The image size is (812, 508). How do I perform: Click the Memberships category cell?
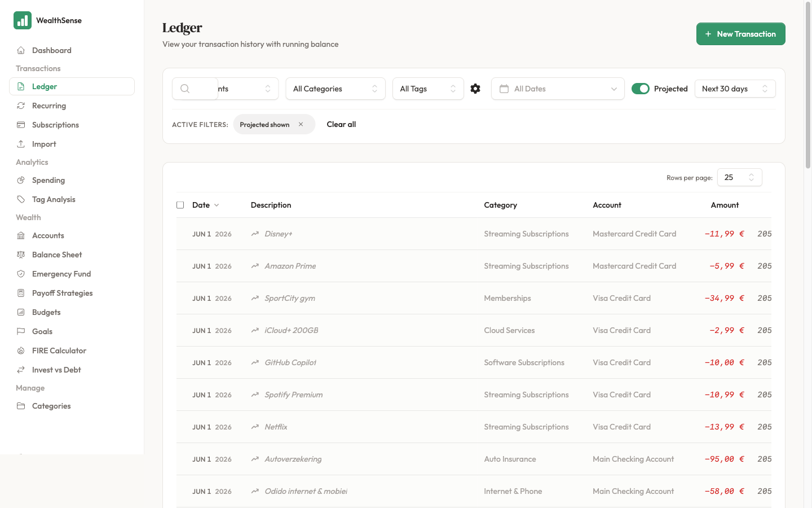pos(507,298)
